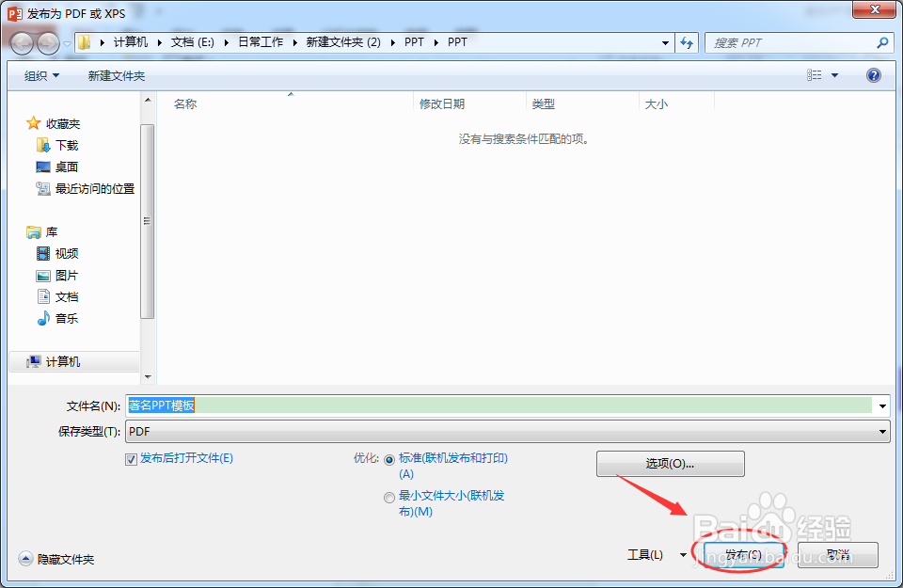
Task: Uncheck 发布后打开文件 option
Action: (131, 460)
